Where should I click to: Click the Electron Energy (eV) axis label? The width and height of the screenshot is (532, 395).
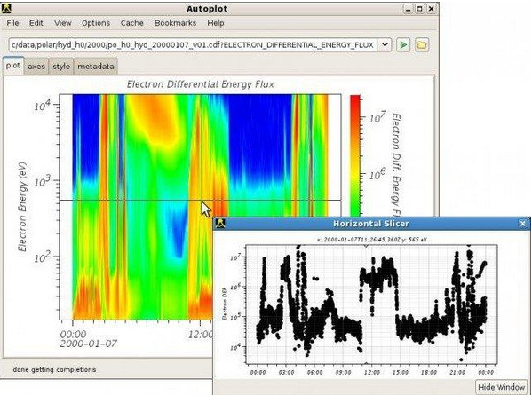point(22,207)
